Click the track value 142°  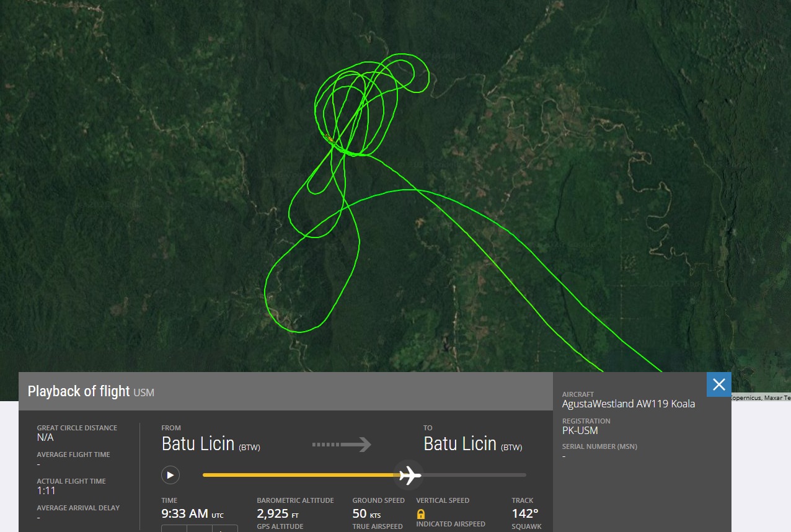point(525,513)
